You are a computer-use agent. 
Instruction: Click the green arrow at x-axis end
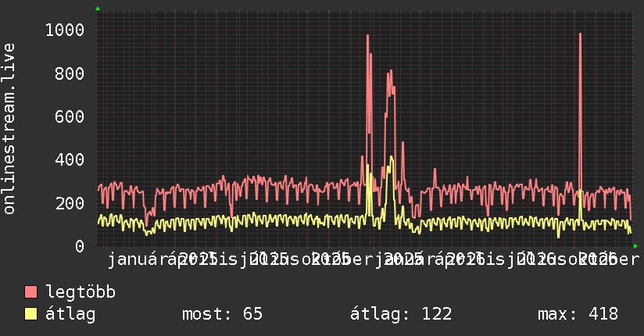[635, 246]
